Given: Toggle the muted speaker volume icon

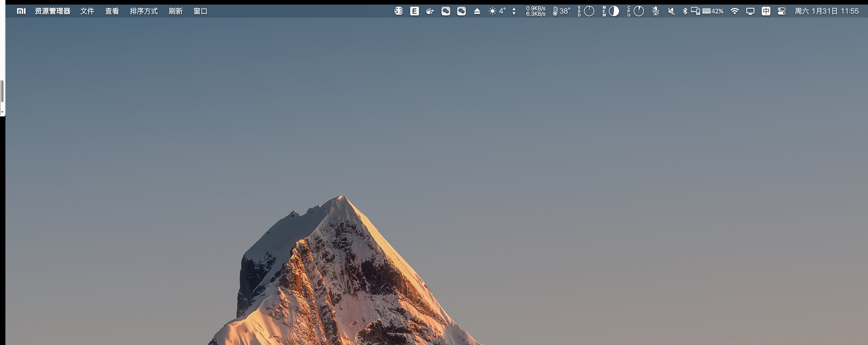Looking at the screenshot, I should coord(671,11).
